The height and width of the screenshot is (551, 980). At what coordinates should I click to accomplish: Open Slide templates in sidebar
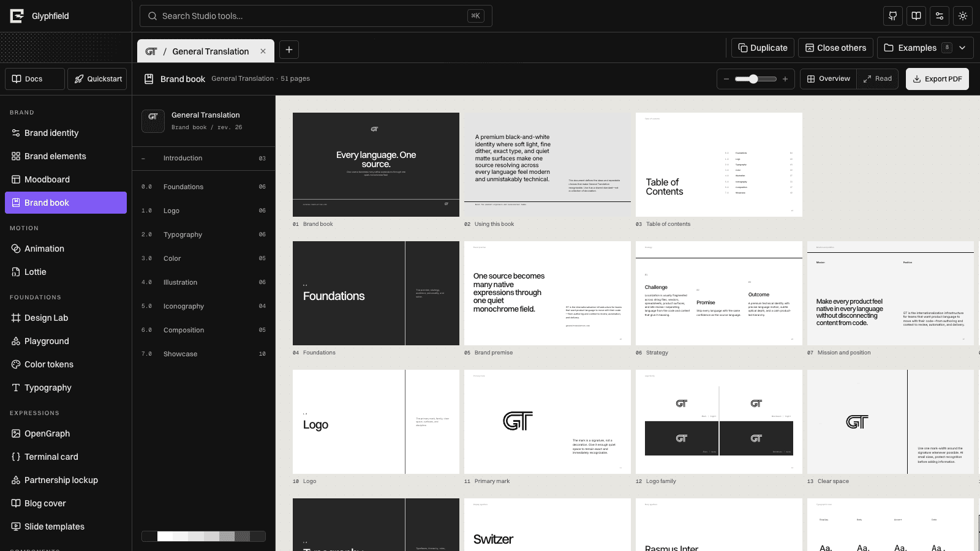[66, 527]
